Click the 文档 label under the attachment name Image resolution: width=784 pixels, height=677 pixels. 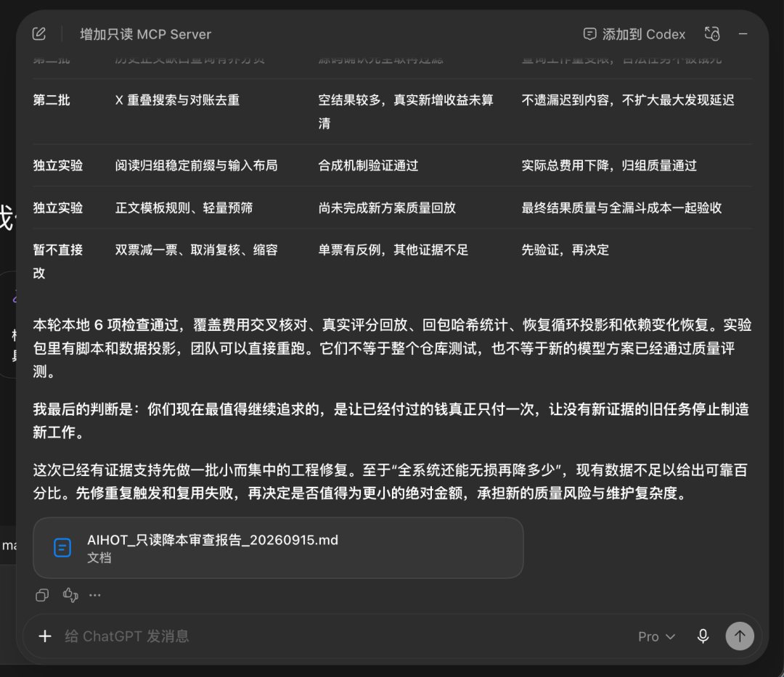click(x=99, y=558)
